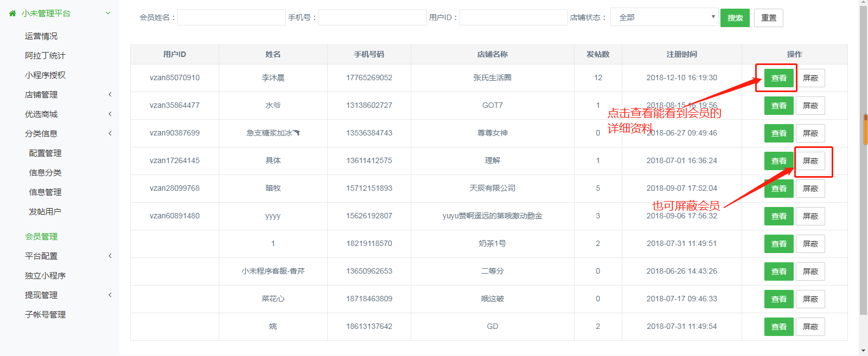Collapse the 小未管理平台 menu chevron

(x=108, y=13)
